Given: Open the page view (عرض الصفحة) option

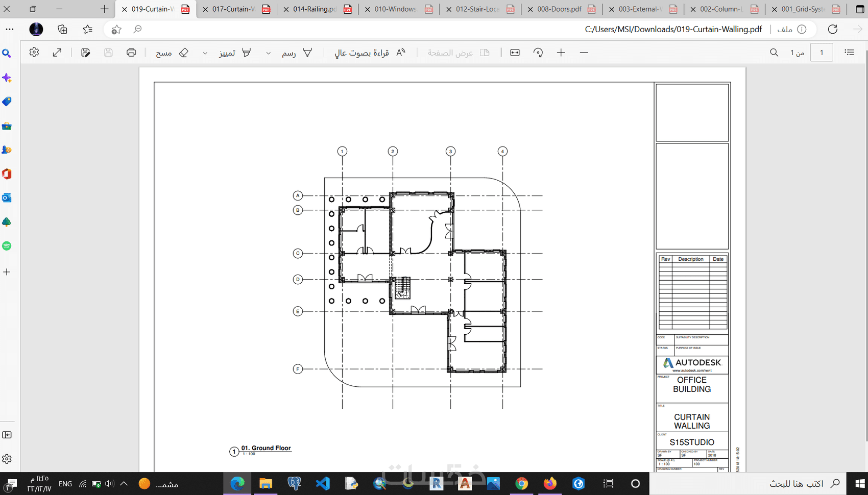Looking at the screenshot, I should [x=459, y=53].
